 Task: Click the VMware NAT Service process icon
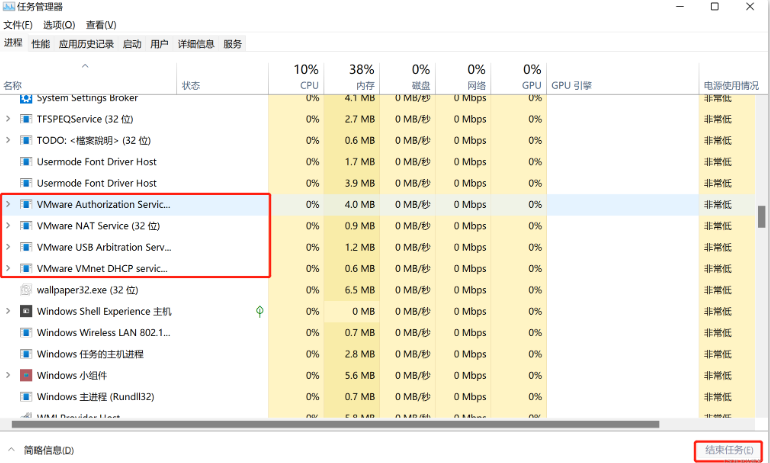click(x=26, y=226)
